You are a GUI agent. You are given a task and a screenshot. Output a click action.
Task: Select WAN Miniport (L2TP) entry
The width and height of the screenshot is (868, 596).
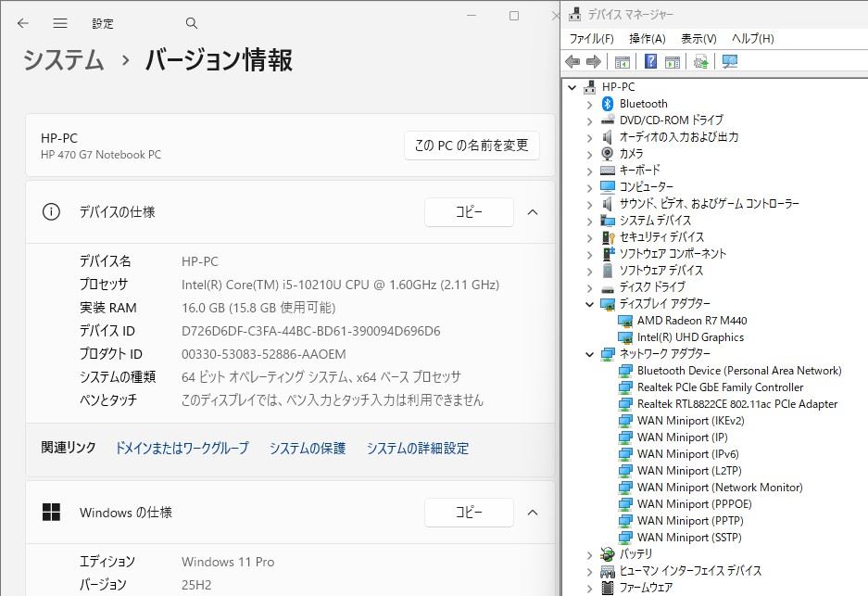(688, 470)
